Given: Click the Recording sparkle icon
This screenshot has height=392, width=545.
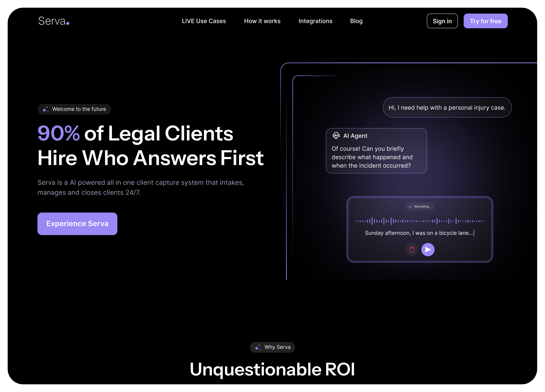Looking at the screenshot, I should pyautogui.click(x=411, y=206).
